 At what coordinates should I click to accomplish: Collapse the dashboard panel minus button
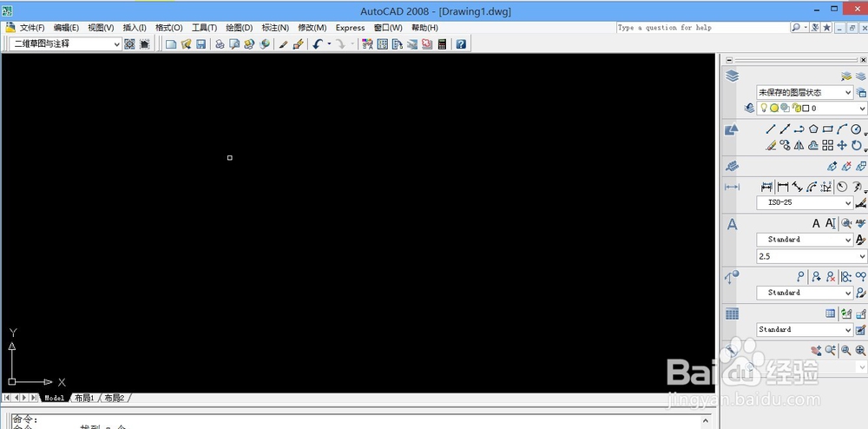(729, 60)
